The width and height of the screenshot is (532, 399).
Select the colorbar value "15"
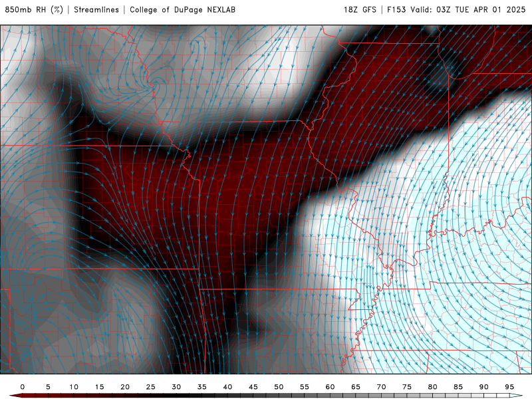(x=99, y=387)
